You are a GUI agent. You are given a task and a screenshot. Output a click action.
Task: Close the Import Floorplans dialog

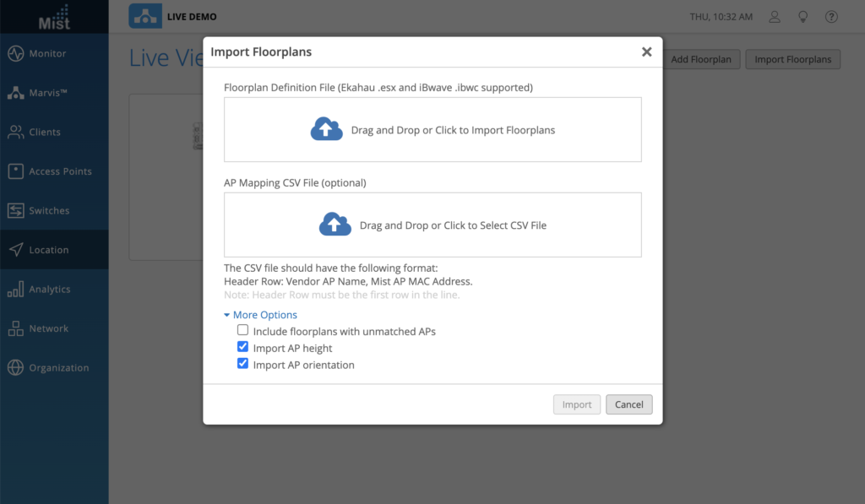646,52
